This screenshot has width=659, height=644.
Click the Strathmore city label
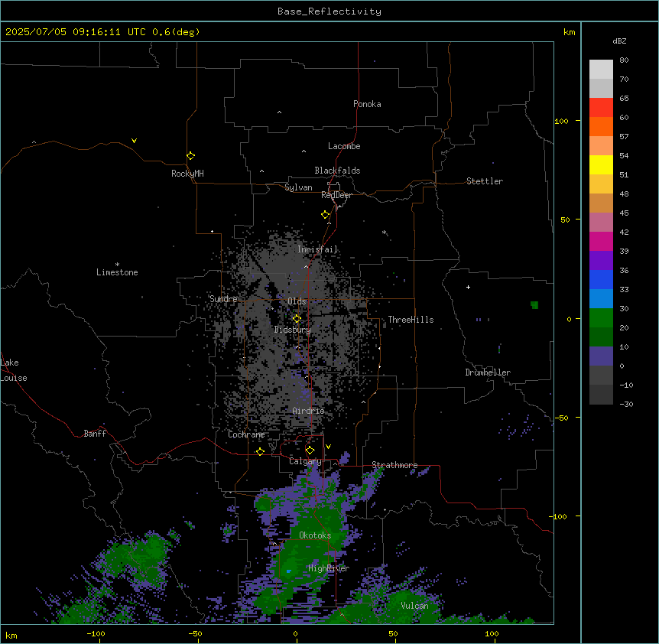pyautogui.click(x=394, y=465)
